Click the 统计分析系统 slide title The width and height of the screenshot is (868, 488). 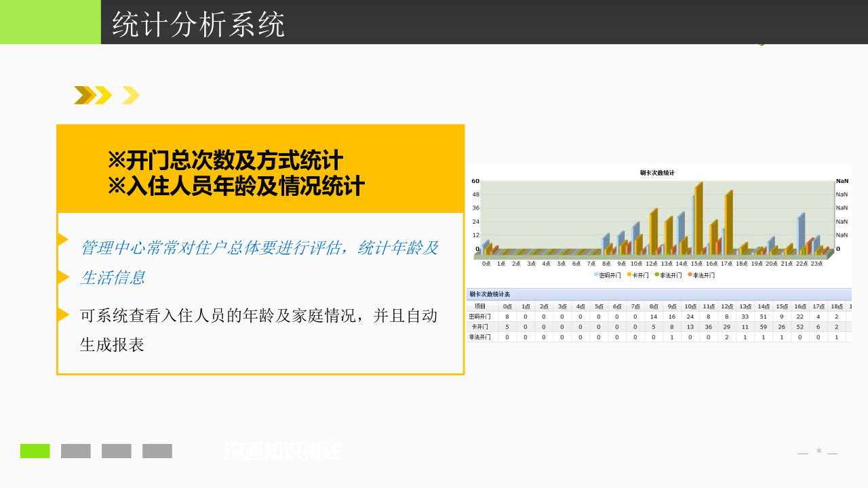tap(198, 24)
